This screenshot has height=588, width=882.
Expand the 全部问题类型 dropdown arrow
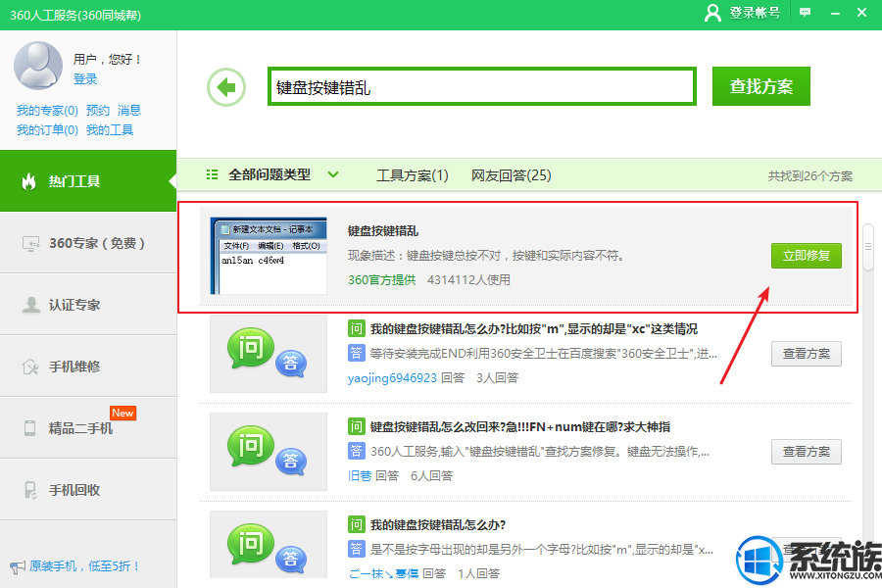point(333,174)
